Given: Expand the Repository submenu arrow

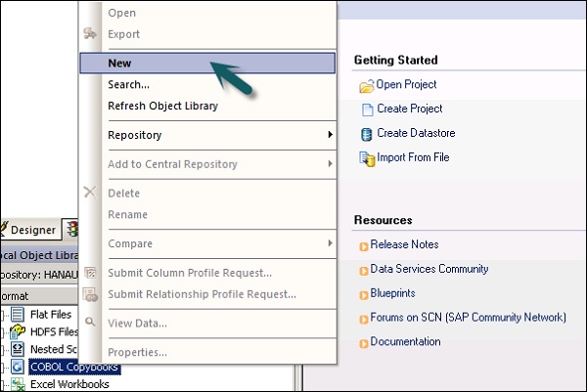Looking at the screenshot, I should click(329, 135).
